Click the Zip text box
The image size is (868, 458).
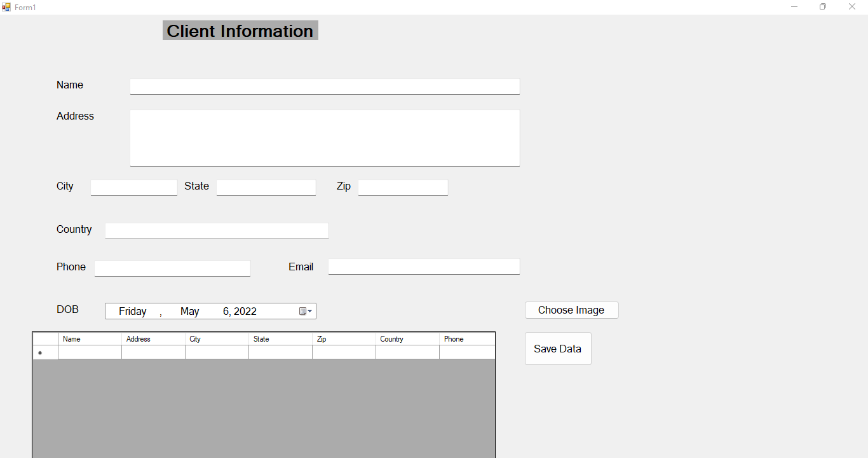(x=402, y=187)
